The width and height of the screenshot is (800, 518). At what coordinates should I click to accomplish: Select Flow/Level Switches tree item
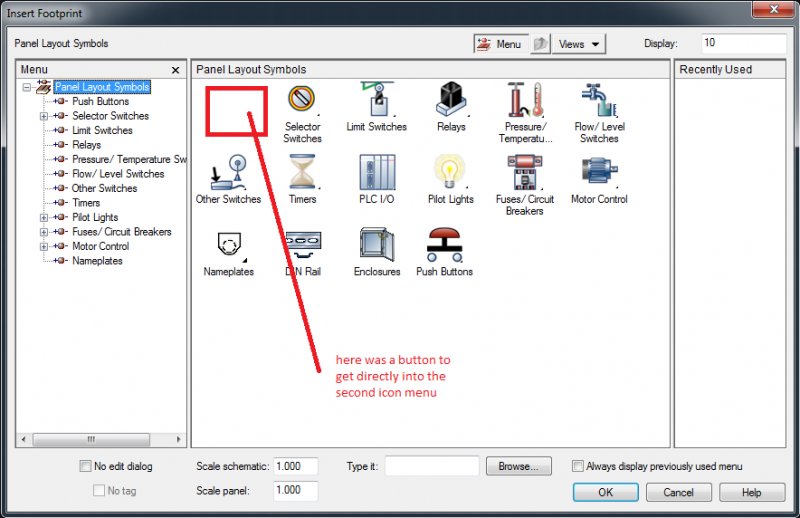pyautogui.click(x=118, y=174)
